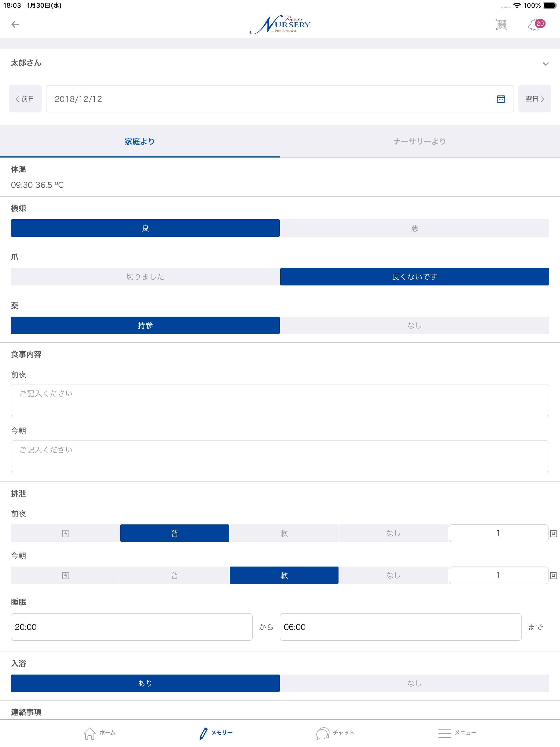Image resolution: width=560 pixels, height=747 pixels.
Task: Select 軟 for 今朝 excretion
Action: [284, 575]
